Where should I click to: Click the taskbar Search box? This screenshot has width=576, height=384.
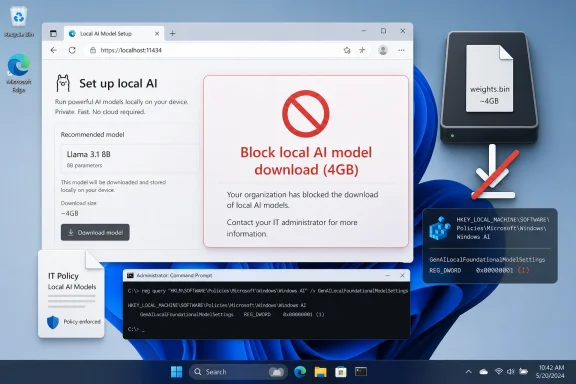[x=238, y=372]
